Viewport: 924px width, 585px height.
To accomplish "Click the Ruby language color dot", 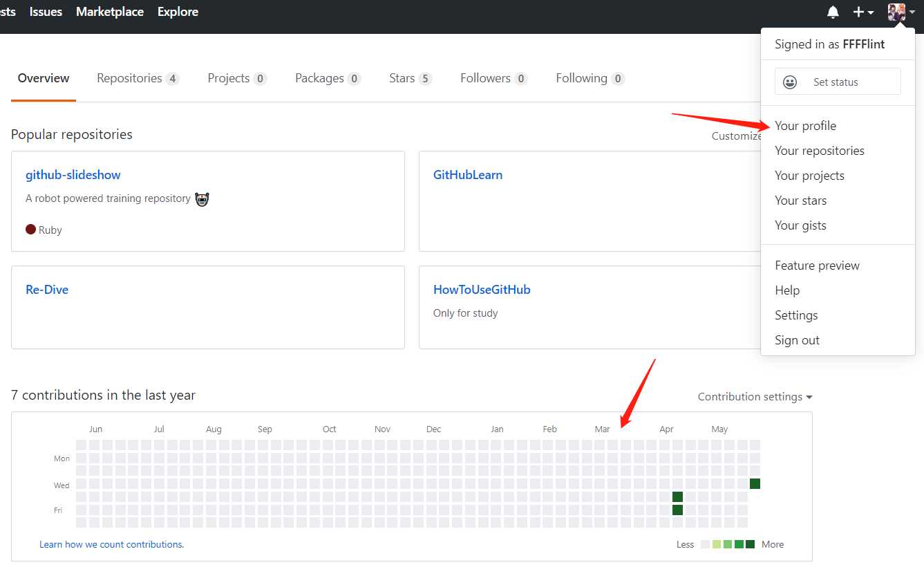I will pyautogui.click(x=30, y=229).
